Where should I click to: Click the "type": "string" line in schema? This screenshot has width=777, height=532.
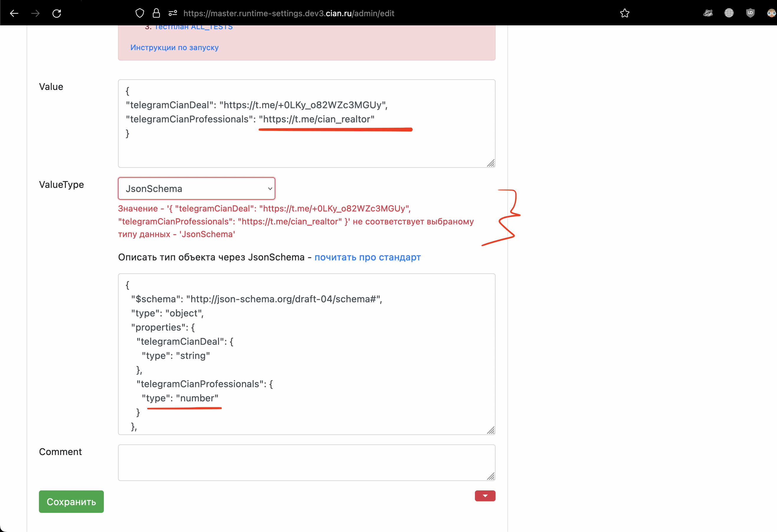(x=176, y=356)
